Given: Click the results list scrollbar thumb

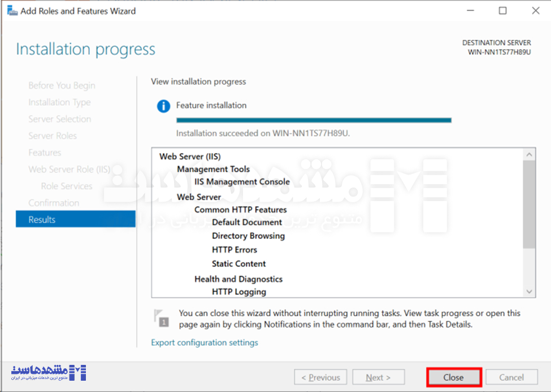Looking at the screenshot, I should tap(529, 204).
